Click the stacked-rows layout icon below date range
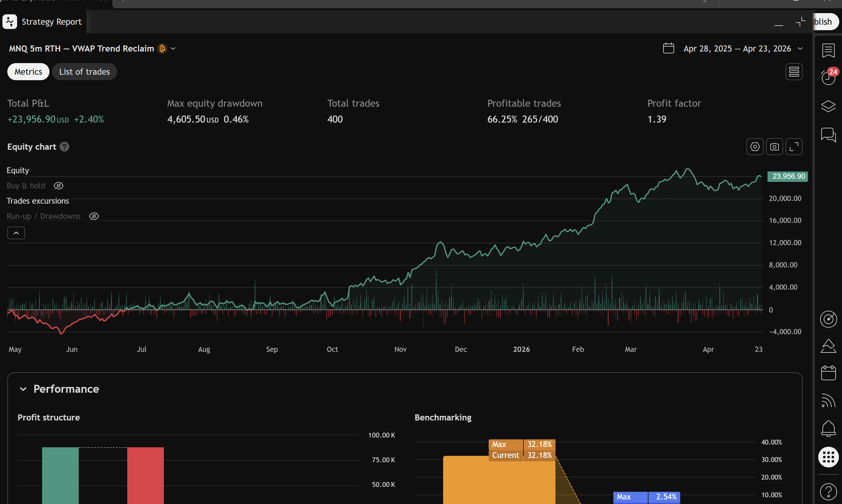The width and height of the screenshot is (842, 504). [794, 72]
